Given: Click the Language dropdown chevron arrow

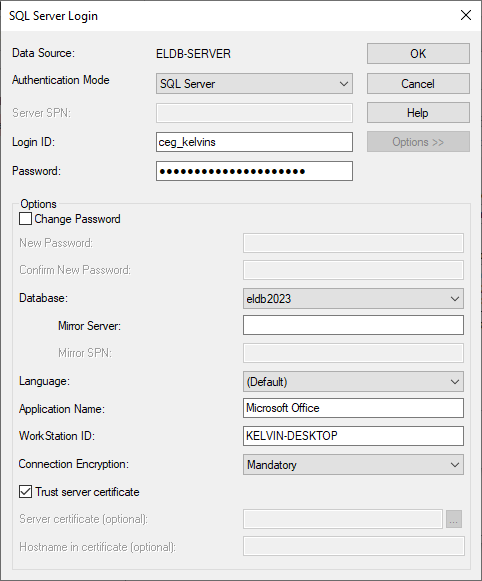Looking at the screenshot, I should pyautogui.click(x=455, y=382).
